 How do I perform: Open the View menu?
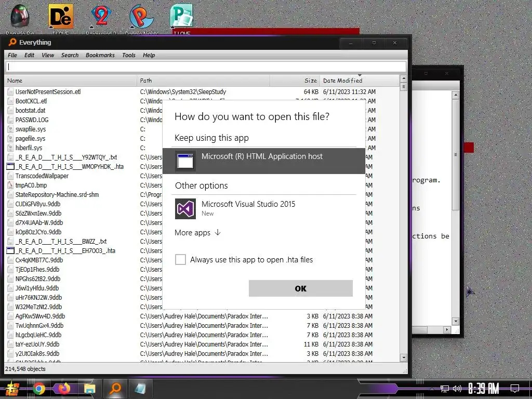pyautogui.click(x=48, y=55)
